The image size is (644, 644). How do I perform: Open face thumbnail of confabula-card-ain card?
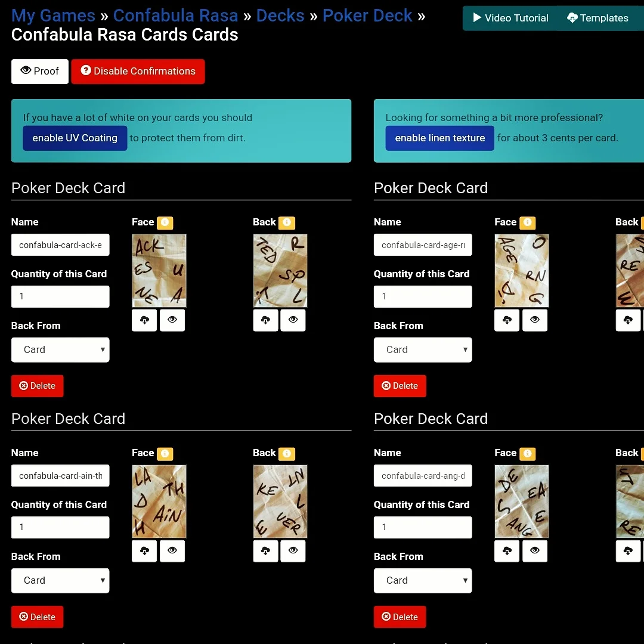tap(159, 501)
